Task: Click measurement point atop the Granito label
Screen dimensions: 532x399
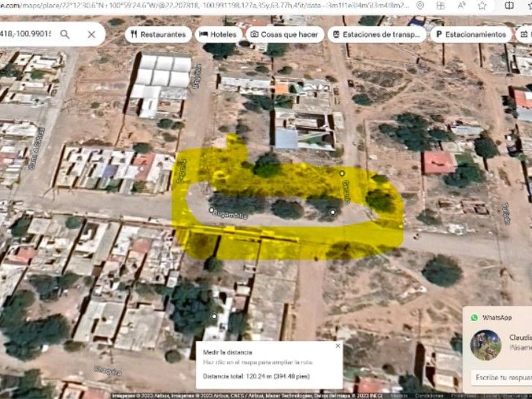Action: [x=342, y=174]
